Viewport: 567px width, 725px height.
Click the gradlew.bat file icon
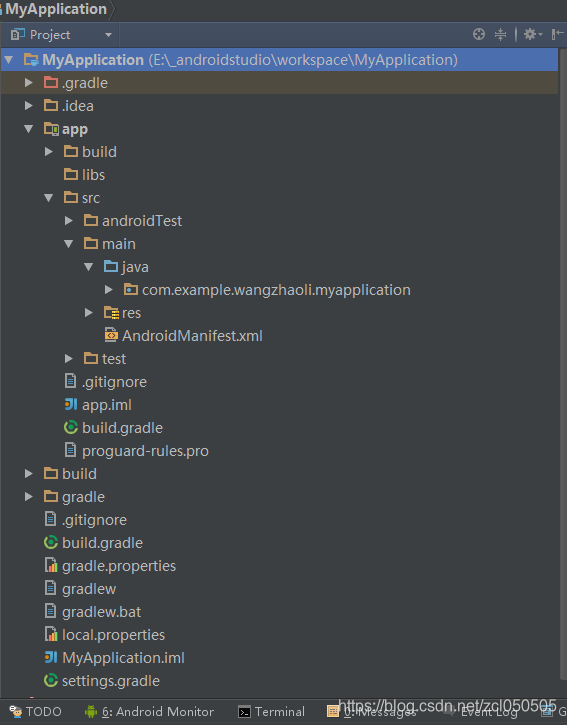50,611
